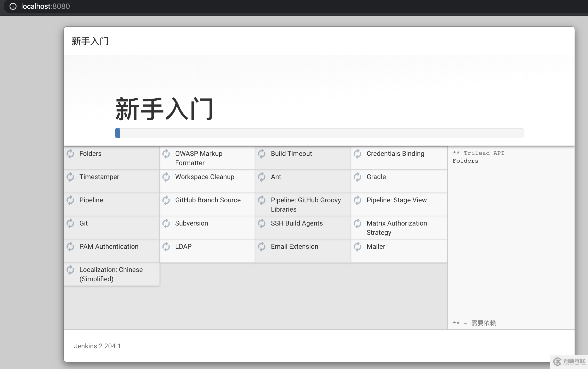Click the '** - 需要依赖' legend text

click(x=474, y=323)
